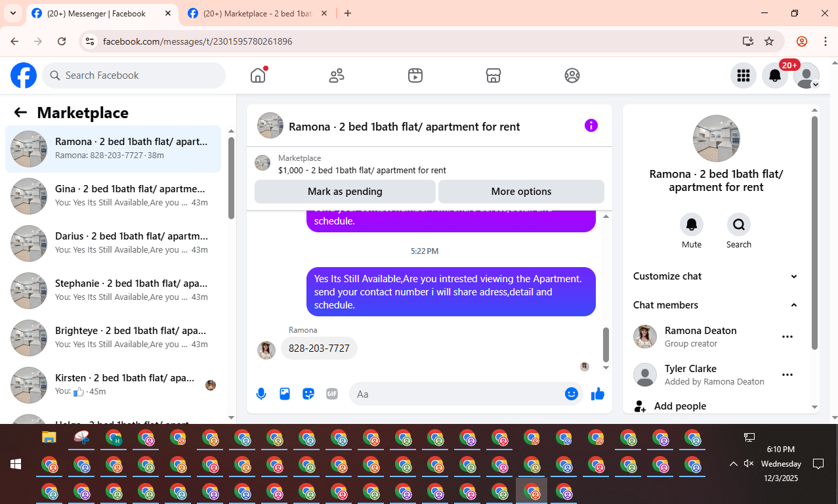
Task: Send a thumbs-up like
Action: [597, 394]
